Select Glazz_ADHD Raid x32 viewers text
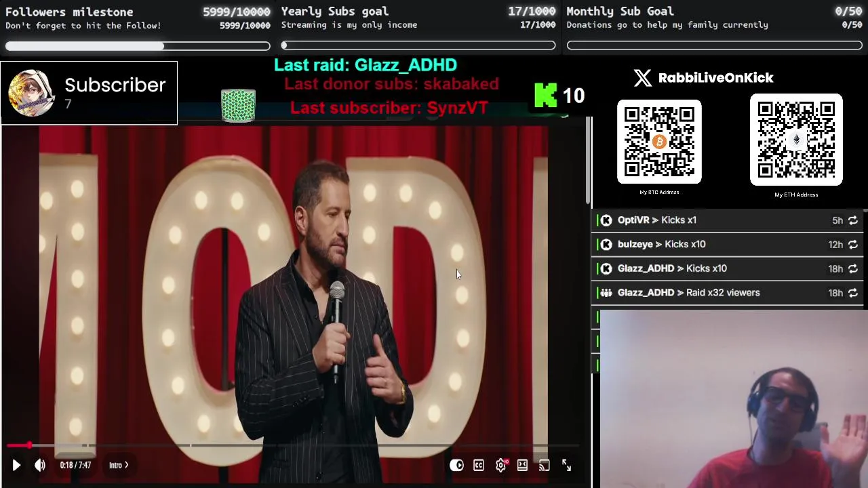This screenshot has width=868, height=488. [x=688, y=293]
